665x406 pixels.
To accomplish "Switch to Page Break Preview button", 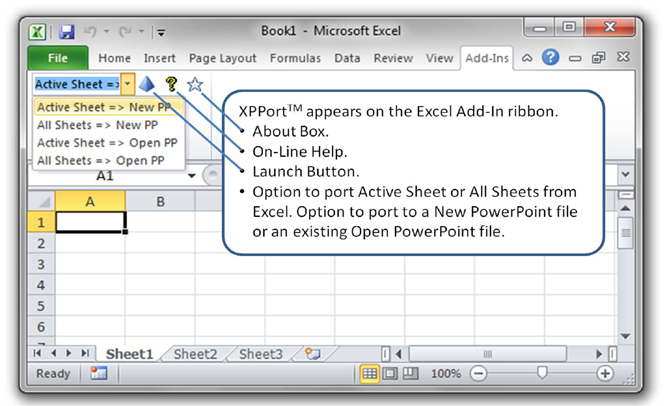I will tap(410, 373).
